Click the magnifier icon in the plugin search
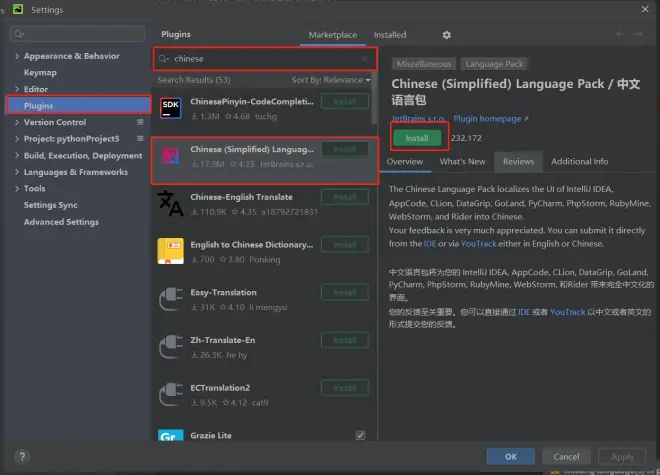 tap(163, 59)
